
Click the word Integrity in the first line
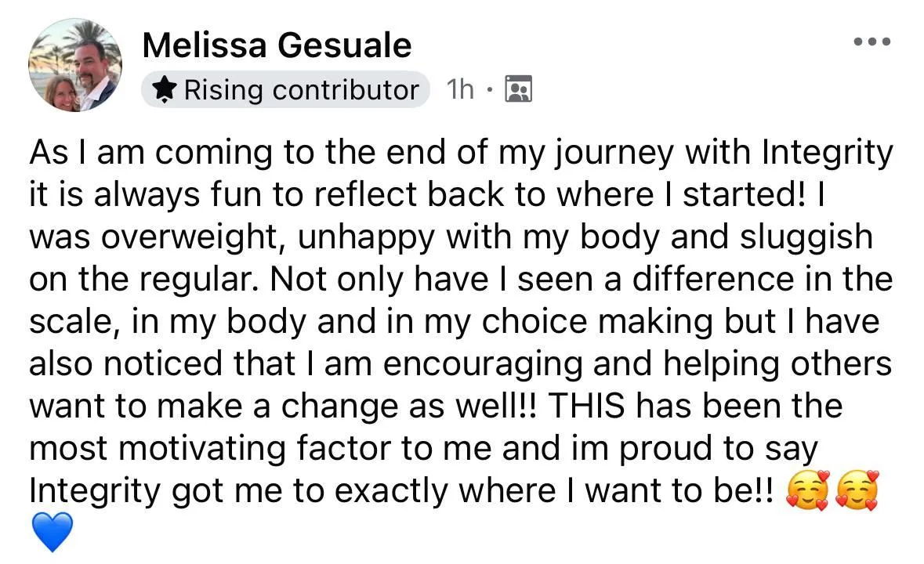(828, 152)
